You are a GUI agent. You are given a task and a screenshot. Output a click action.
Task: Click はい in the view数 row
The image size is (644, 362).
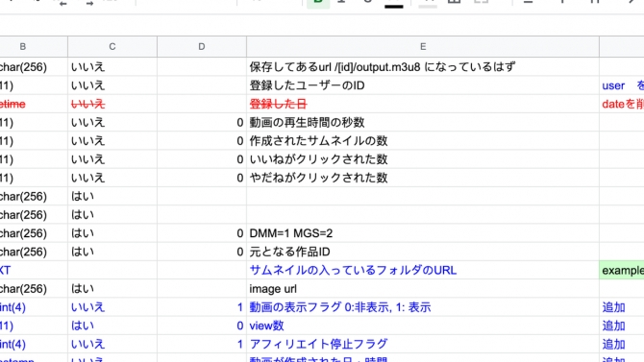pos(112,326)
